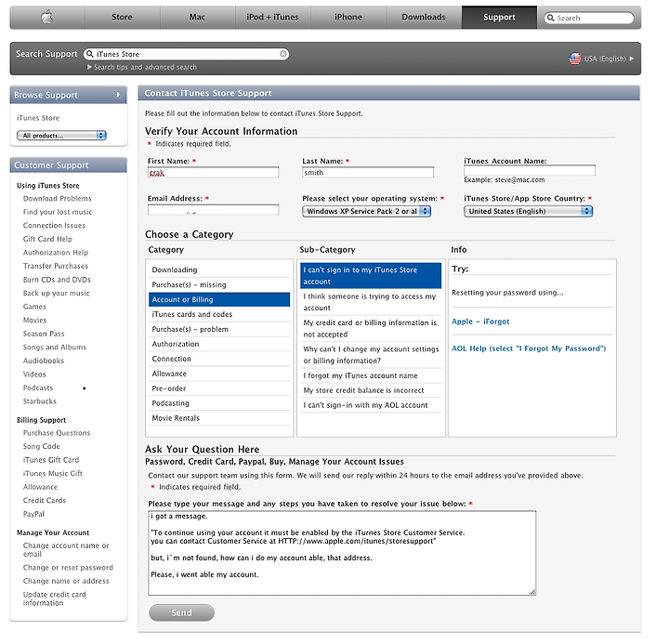
Task: Open the Change or reset password link
Action: [68, 568]
